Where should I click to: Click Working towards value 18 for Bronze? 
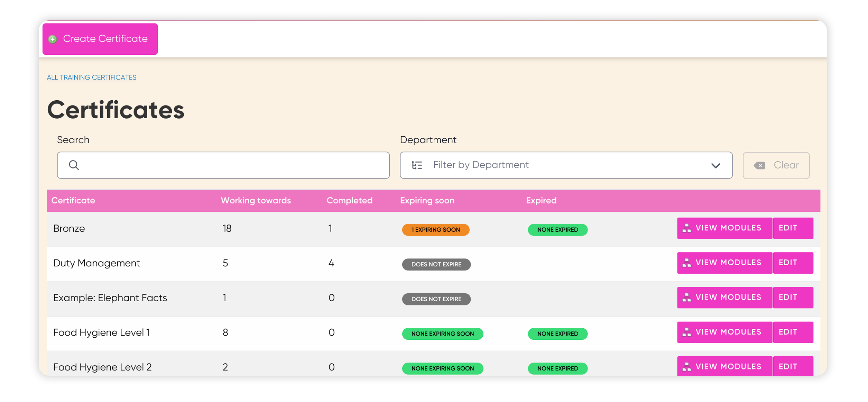pos(227,228)
